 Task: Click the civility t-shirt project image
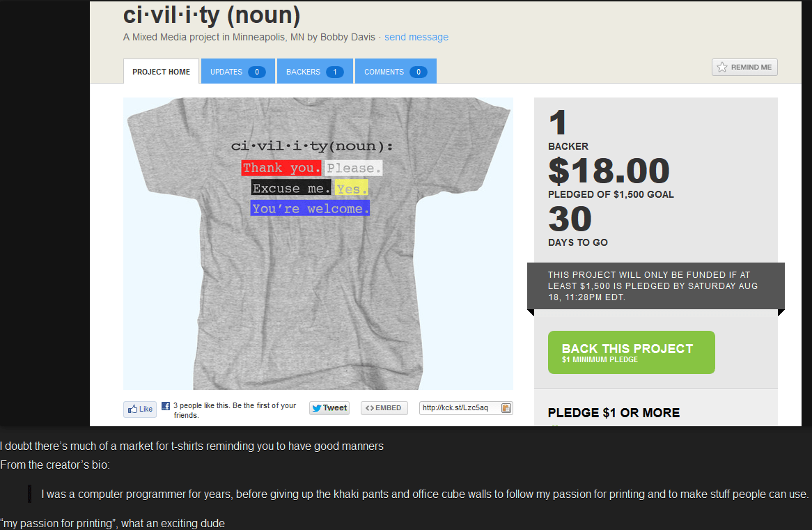(318, 244)
